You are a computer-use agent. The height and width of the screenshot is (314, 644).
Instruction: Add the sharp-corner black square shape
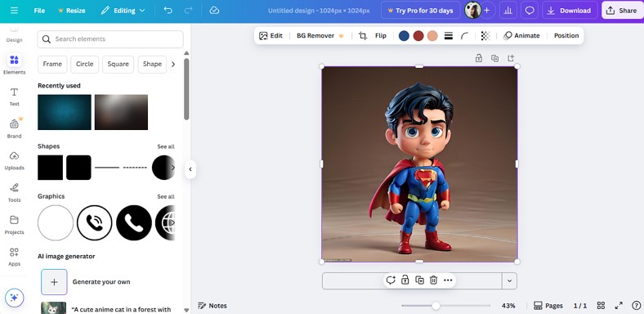(50, 168)
